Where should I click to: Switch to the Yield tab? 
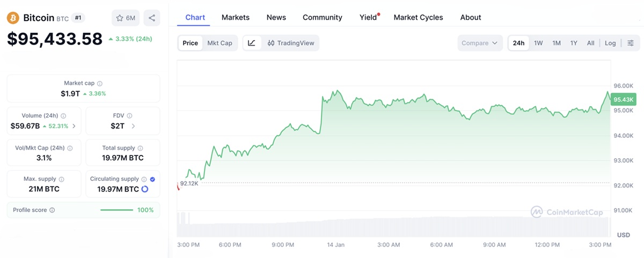click(369, 17)
